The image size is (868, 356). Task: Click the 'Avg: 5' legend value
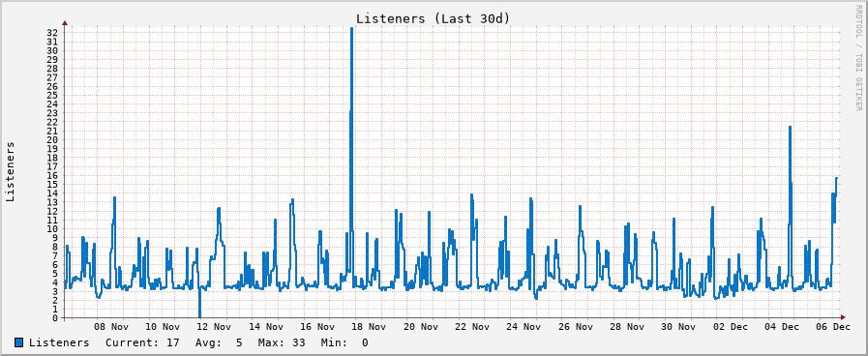tap(219, 342)
